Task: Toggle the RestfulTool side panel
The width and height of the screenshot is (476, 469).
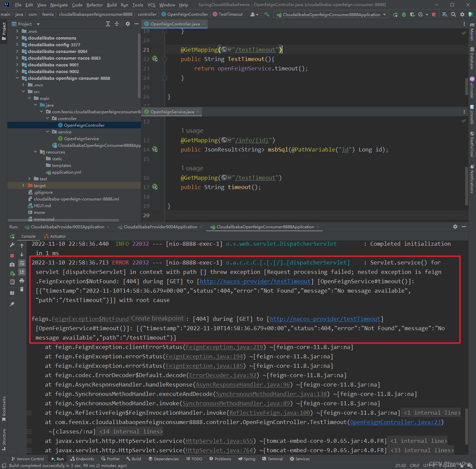Action: tap(472, 144)
